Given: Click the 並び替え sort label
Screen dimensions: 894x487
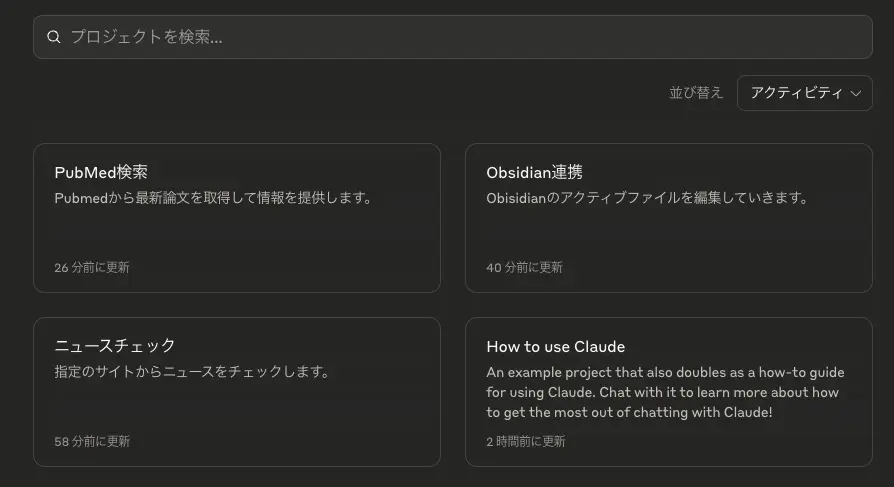Looking at the screenshot, I should coord(696,93).
